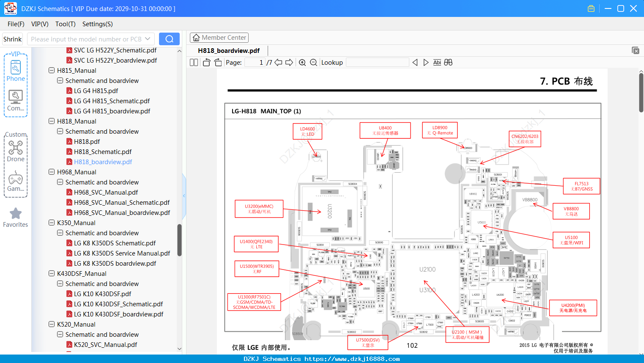Click the binoculars search icon
This screenshot has height=363, width=644.
pos(448,63)
